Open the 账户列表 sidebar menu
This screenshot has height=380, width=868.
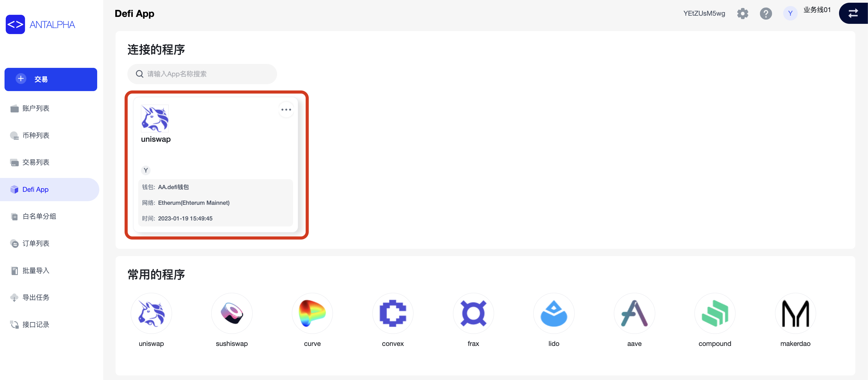[x=35, y=108]
